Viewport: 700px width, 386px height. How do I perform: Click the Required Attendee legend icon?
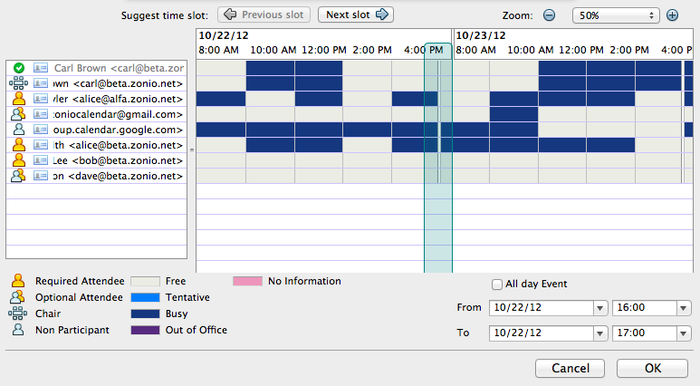coord(18,281)
